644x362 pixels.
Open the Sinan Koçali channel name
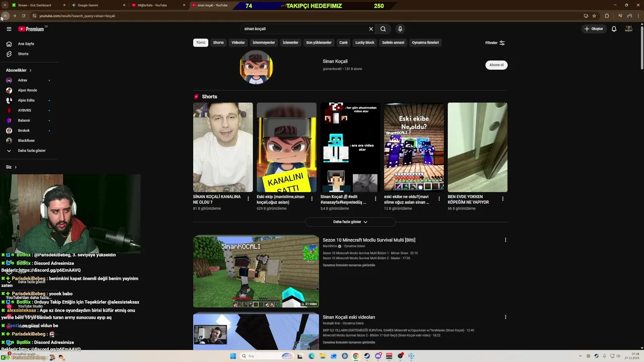[x=335, y=61]
